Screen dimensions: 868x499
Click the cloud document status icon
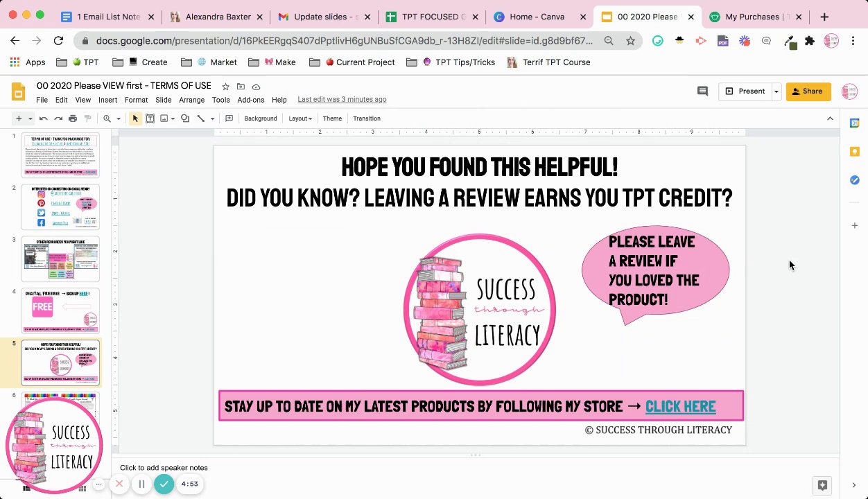click(256, 86)
